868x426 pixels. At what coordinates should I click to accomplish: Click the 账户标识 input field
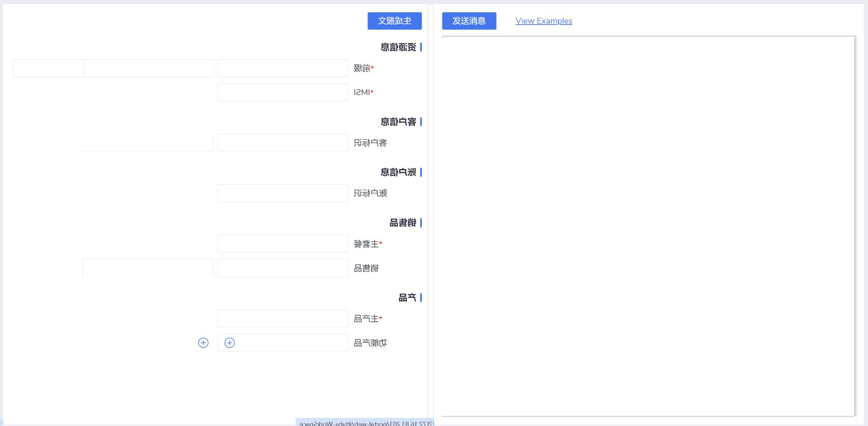(283, 193)
